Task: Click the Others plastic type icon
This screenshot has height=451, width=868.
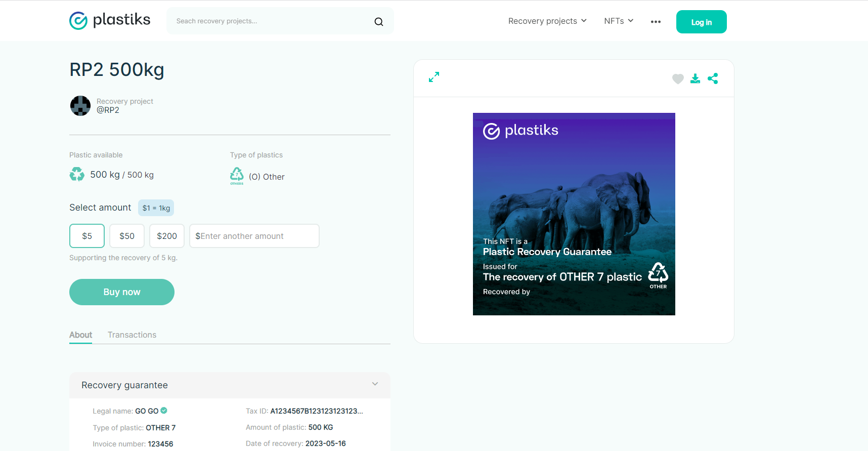Action: click(237, 176)
